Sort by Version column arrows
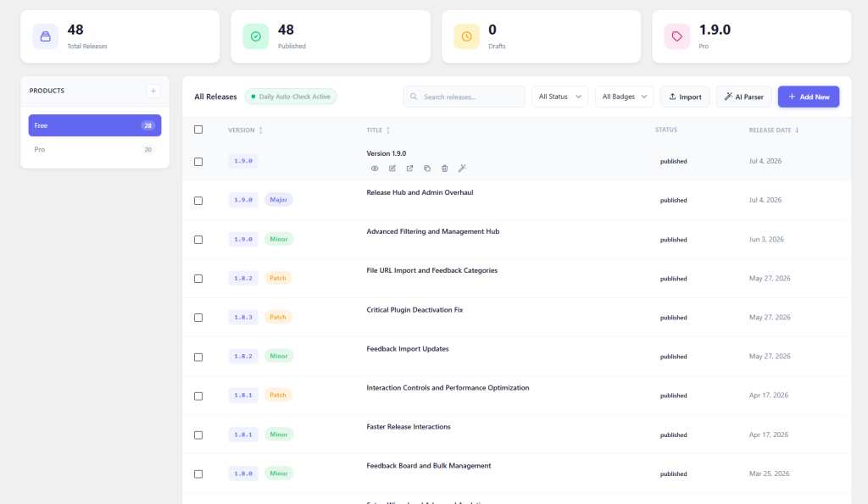 [x=261, y=130]
